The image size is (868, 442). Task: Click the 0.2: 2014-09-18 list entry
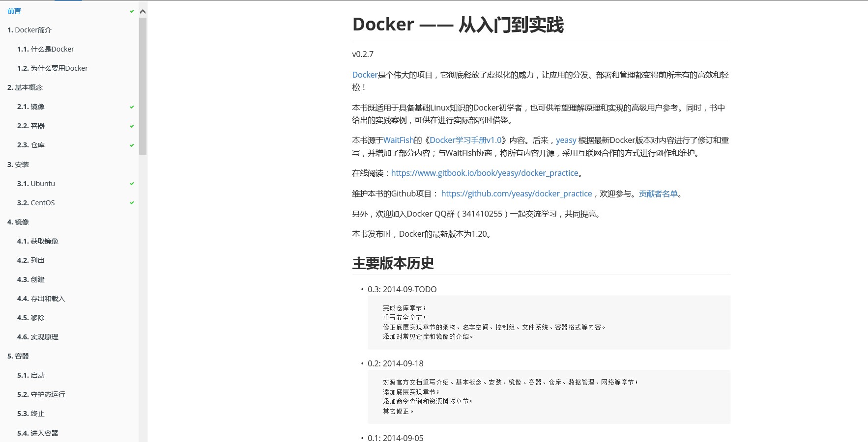click(x=396, y=363)
